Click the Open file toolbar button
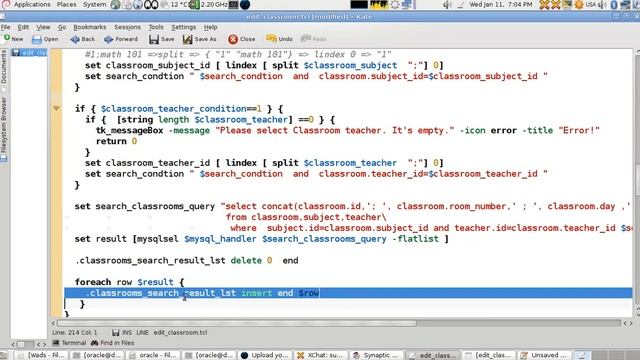The width and height of the screenshot is (640, 360). (x=45, y=39)
